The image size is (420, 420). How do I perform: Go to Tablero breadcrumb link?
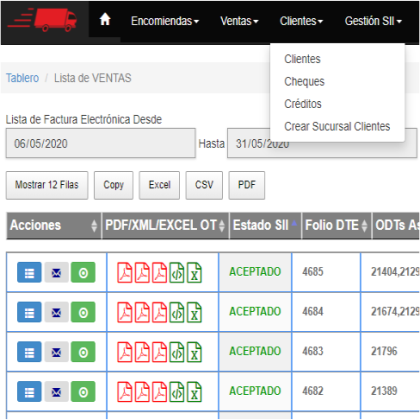22,78
